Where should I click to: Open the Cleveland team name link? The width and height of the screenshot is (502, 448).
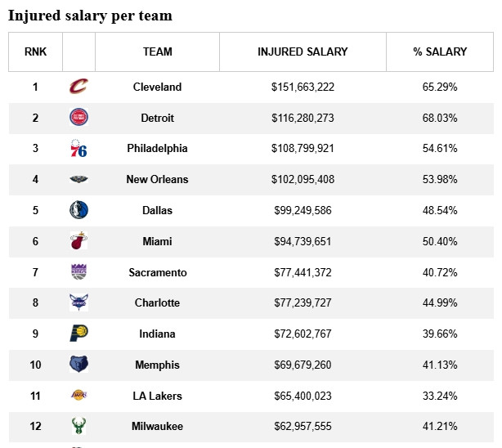click(158, 87)
